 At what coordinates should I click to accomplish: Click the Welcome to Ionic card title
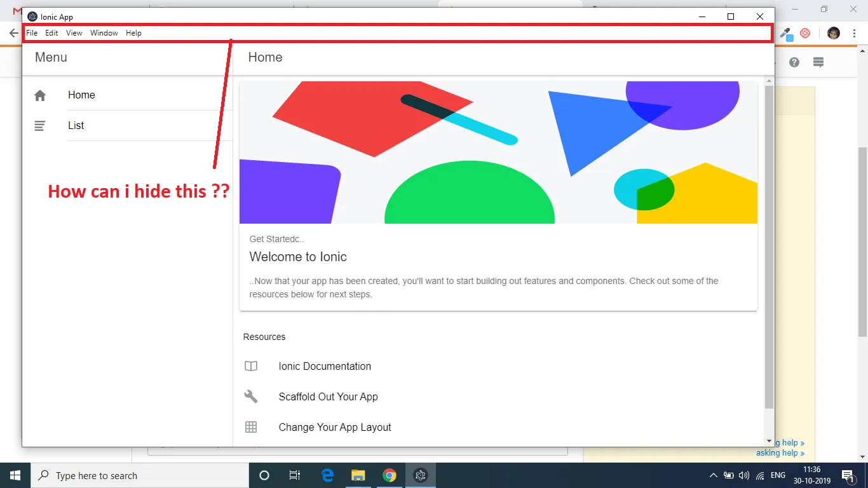[298, 257]
